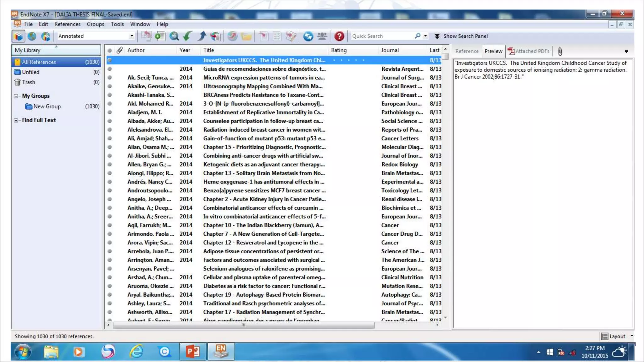Click the paperclip icon in the preview tabs
The image size is (644, 362).
[x=560, y=51]
